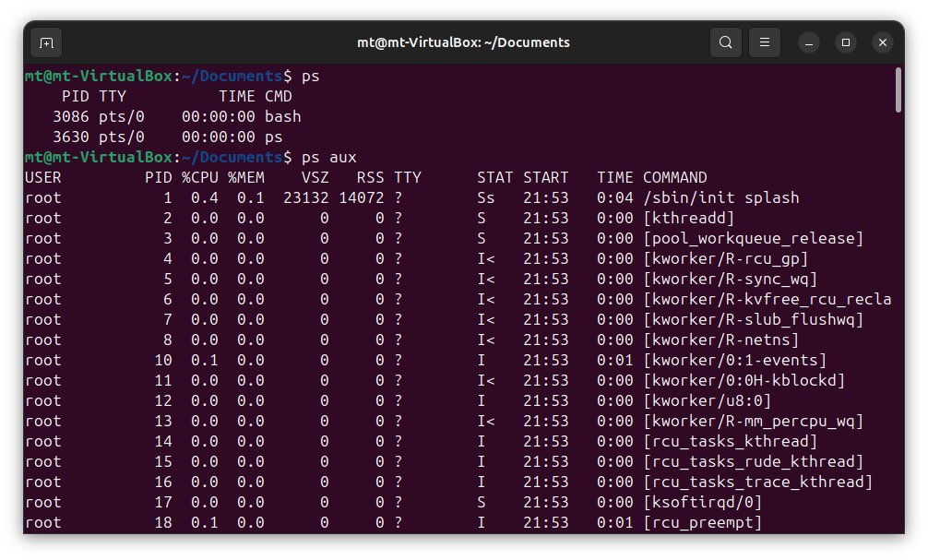Click the [pool_workqueue_release] process entry
This screenshot has height=560, width=928.
[x=753, y=238]
